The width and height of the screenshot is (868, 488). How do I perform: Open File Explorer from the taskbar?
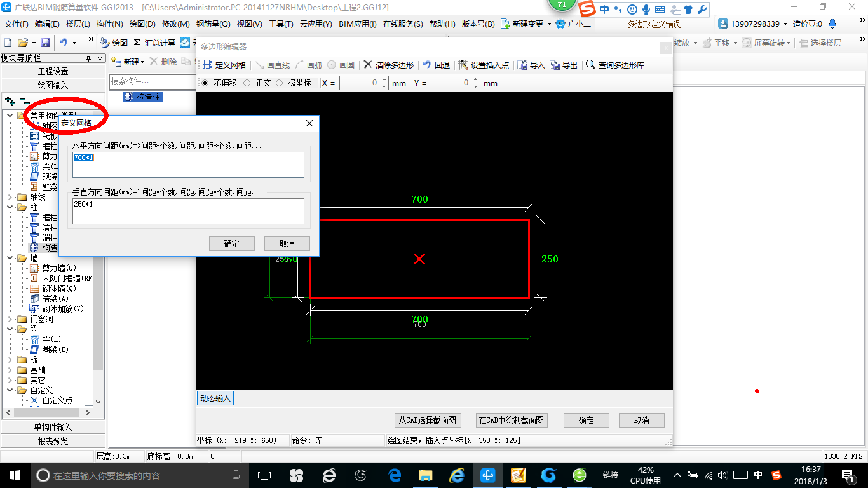426,475
